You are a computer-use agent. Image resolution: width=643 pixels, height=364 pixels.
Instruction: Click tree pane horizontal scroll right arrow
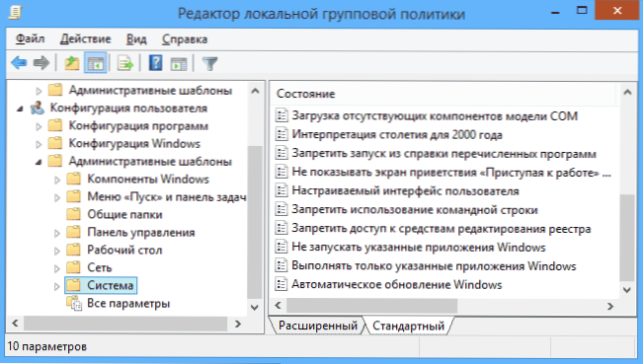pos(238,324)
